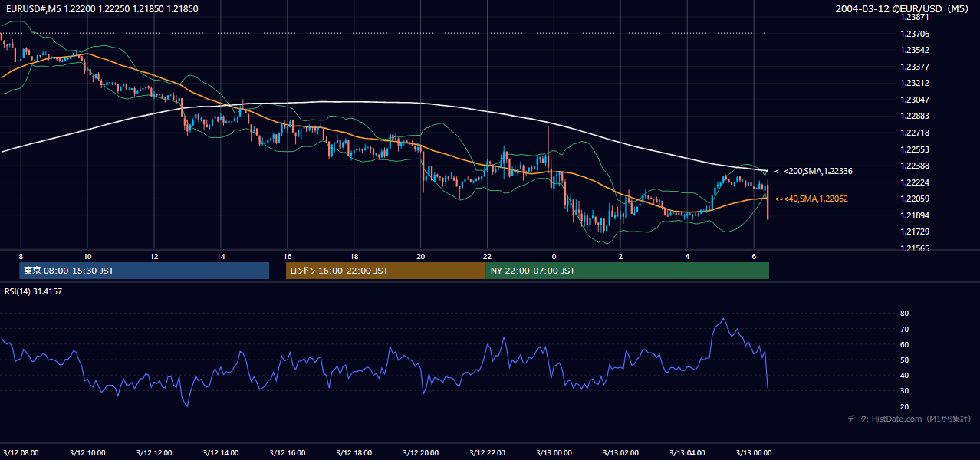Click RSI level 50 on the scale
Screen dimensions: 980x460
tap(904, 360)
